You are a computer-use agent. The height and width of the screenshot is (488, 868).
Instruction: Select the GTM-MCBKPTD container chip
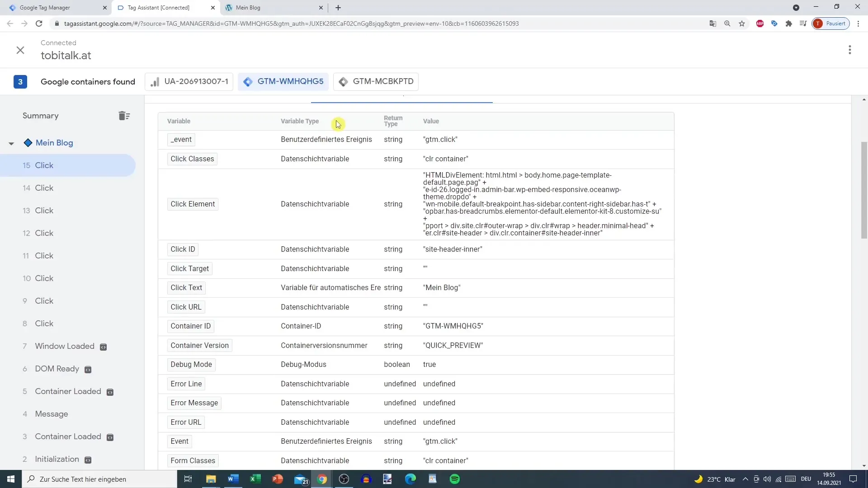point(376,82)
